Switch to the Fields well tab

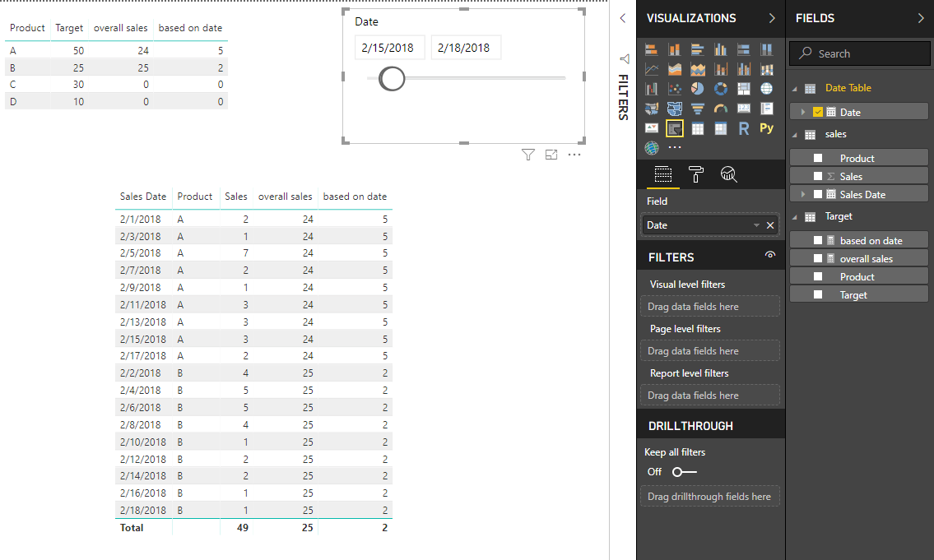tap(663, 174)
